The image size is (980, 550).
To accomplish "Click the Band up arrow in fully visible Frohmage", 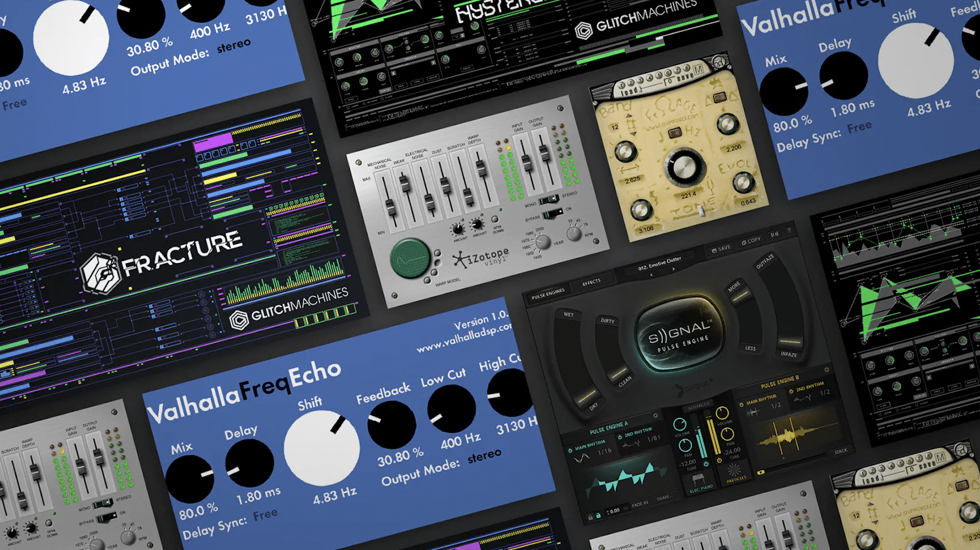I will [628, 116].
